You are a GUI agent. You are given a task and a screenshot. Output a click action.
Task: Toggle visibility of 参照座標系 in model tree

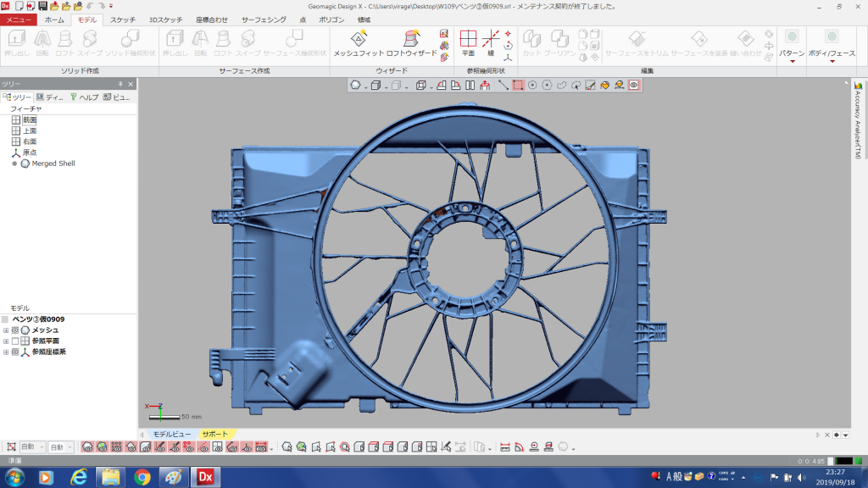tap(15, 352)
